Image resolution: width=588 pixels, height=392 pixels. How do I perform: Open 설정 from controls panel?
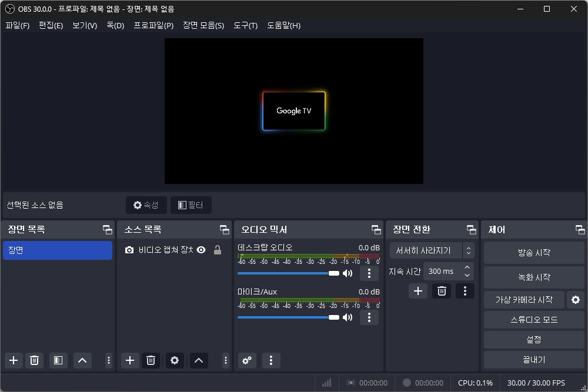(x=534, y=340)
